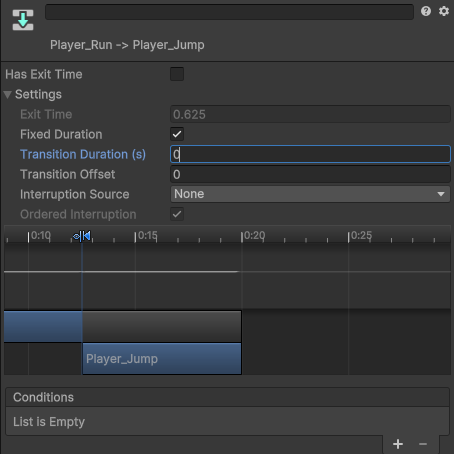Click the Transition Duration input field
454x454 pixels.
tap(310, 154)
